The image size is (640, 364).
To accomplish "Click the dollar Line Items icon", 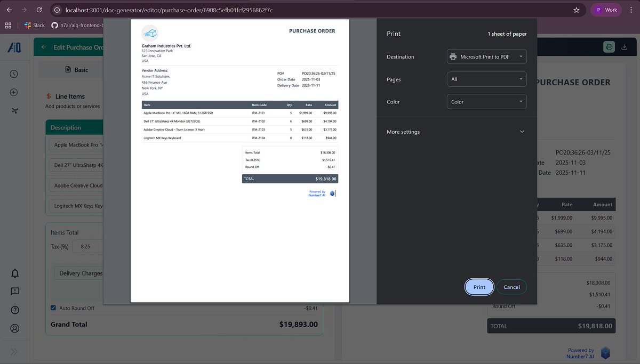I will [49, 96].
